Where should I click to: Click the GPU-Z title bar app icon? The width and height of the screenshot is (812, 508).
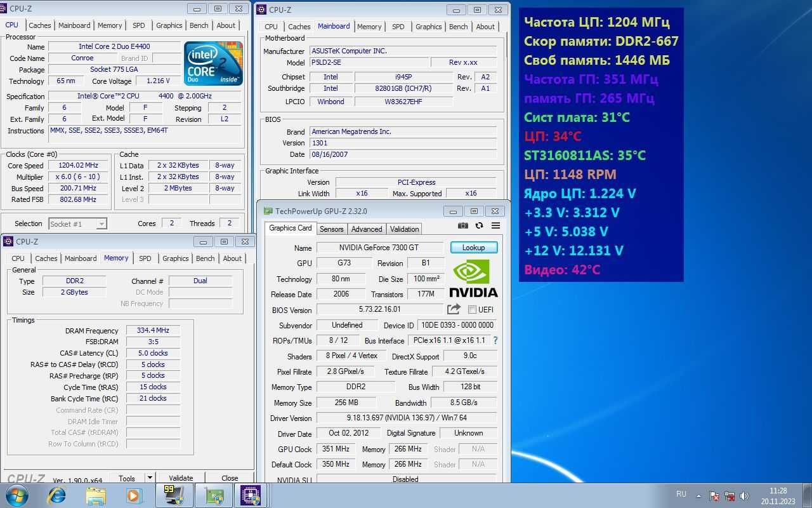click(268, 211)
